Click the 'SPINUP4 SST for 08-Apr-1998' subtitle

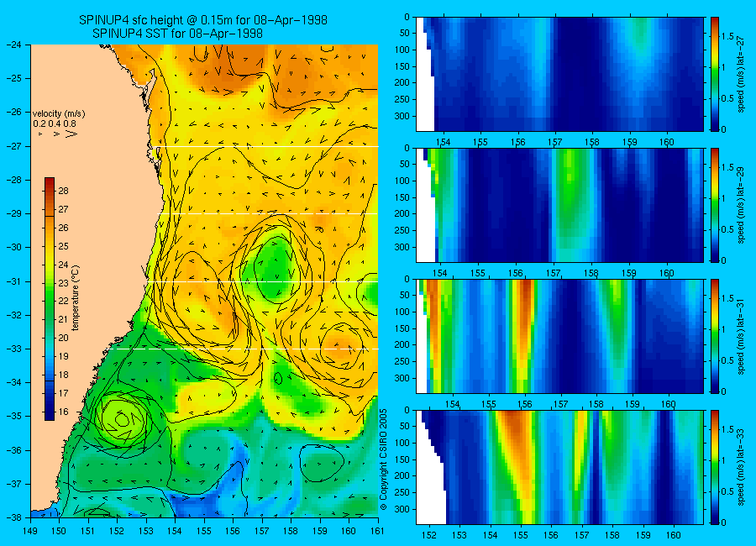[177, 34]
